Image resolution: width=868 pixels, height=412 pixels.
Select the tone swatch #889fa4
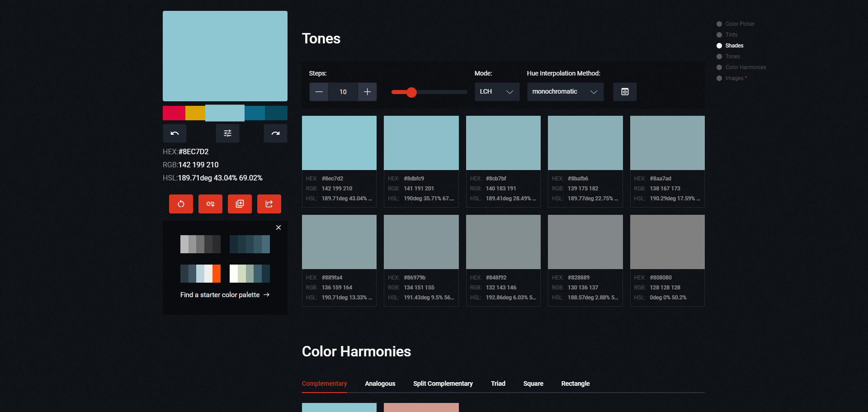(339, 242)
